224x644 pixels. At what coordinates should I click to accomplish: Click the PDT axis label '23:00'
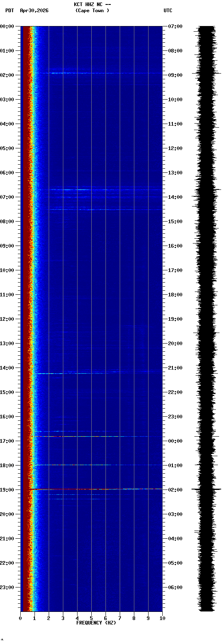pos(7,587)
